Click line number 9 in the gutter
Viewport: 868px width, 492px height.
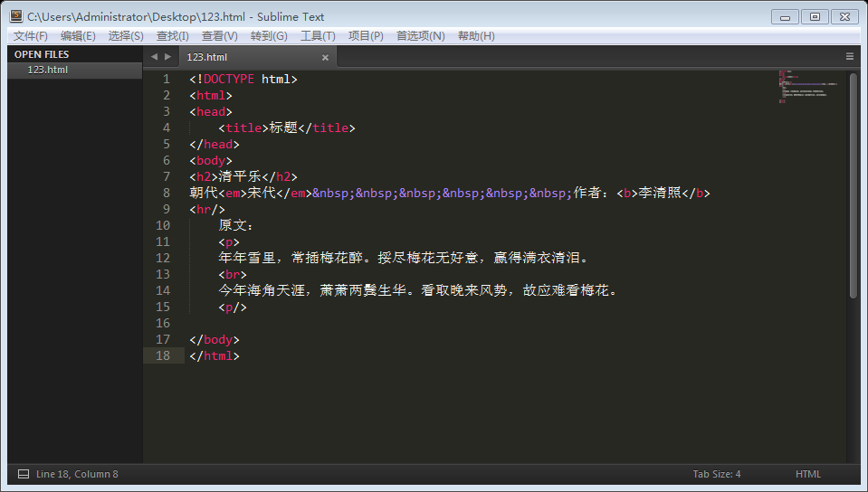click(x=164, y=209)
